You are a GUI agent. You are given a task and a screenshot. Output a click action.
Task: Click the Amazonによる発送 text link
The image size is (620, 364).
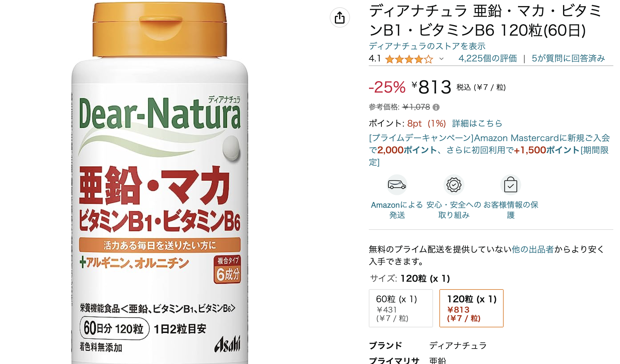pyautogui.click(x=397, y=210)
